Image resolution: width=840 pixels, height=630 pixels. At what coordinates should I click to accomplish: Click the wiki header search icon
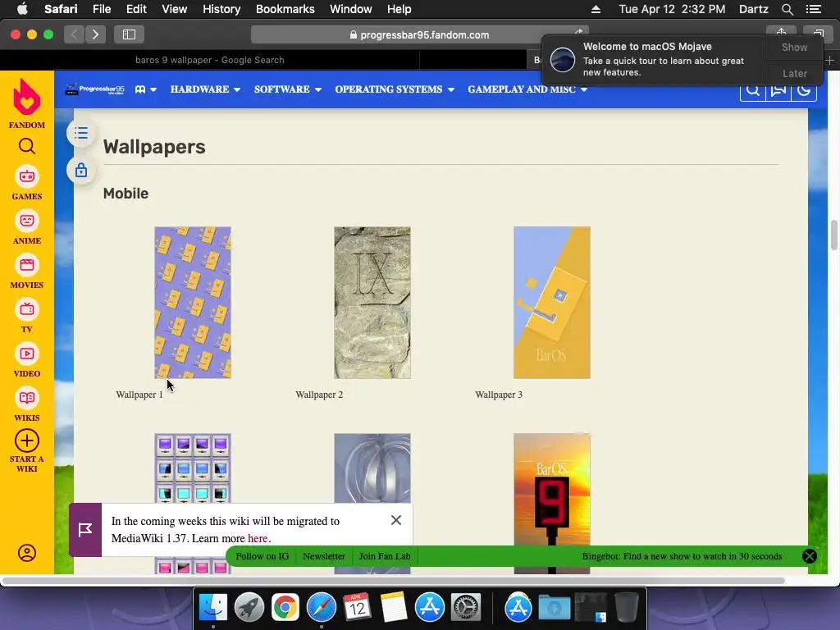coord(753,90)
